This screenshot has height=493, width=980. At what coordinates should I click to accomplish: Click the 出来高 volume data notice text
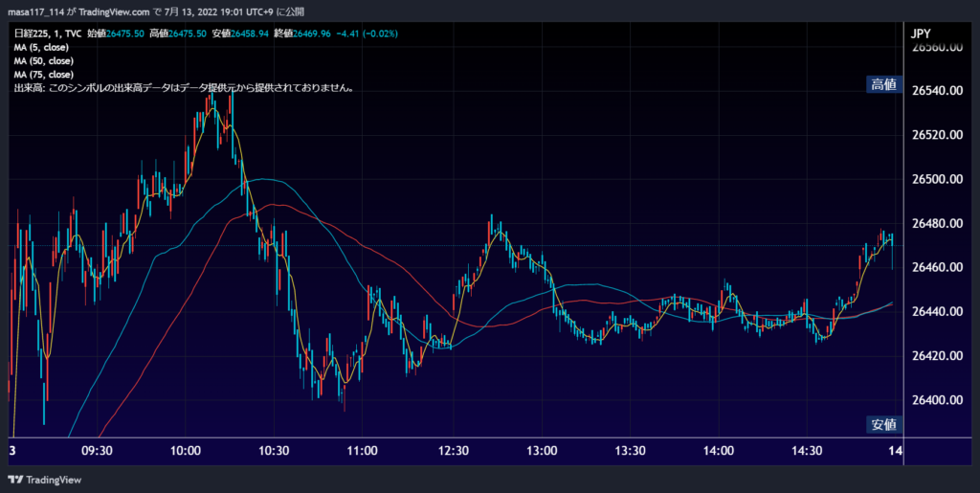185,88
